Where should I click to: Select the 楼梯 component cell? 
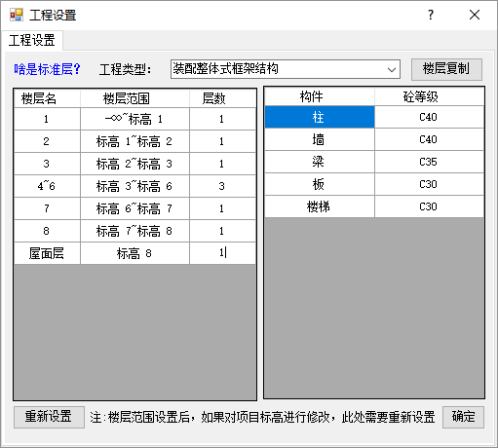click(x=320, y=206)
